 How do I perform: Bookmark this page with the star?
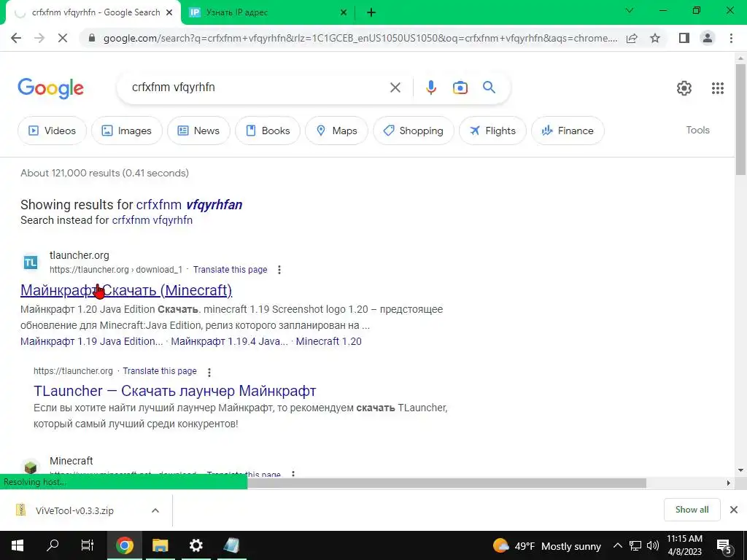655,38
